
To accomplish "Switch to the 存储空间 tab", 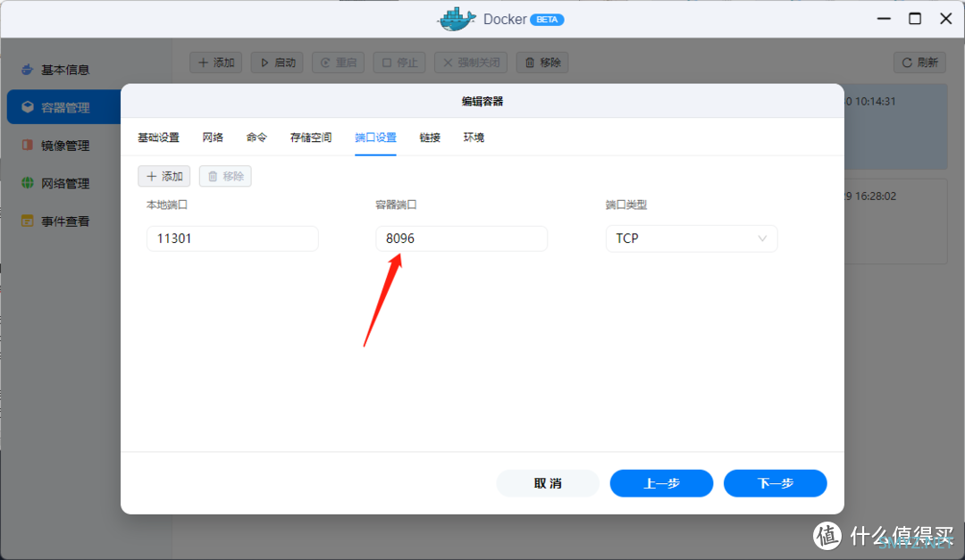I will [311, 138].
